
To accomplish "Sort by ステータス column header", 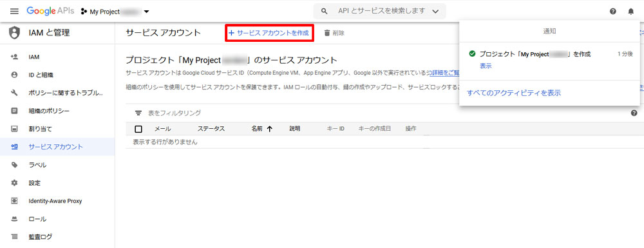I will coord(211,129).
